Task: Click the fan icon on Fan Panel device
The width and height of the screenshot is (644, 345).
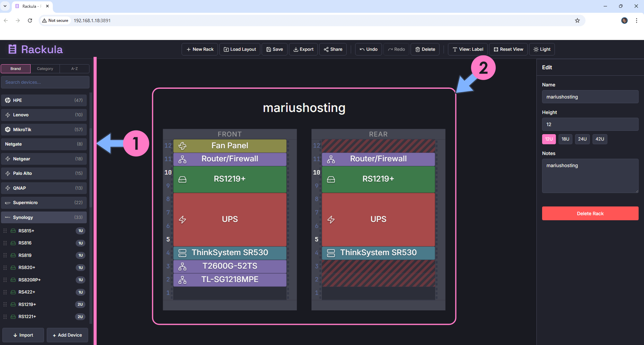Action: [182, 146]
